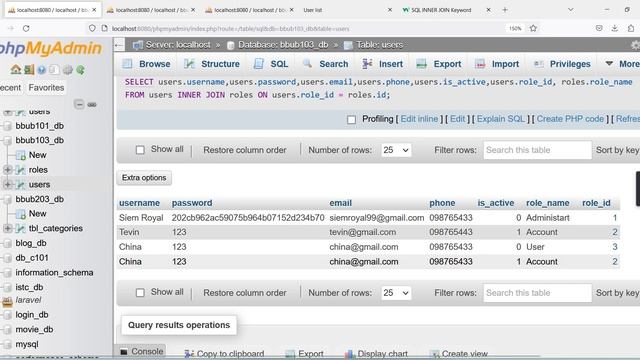Click New under bbub103_db
The image size is (640, 360).
click(37, 155)
